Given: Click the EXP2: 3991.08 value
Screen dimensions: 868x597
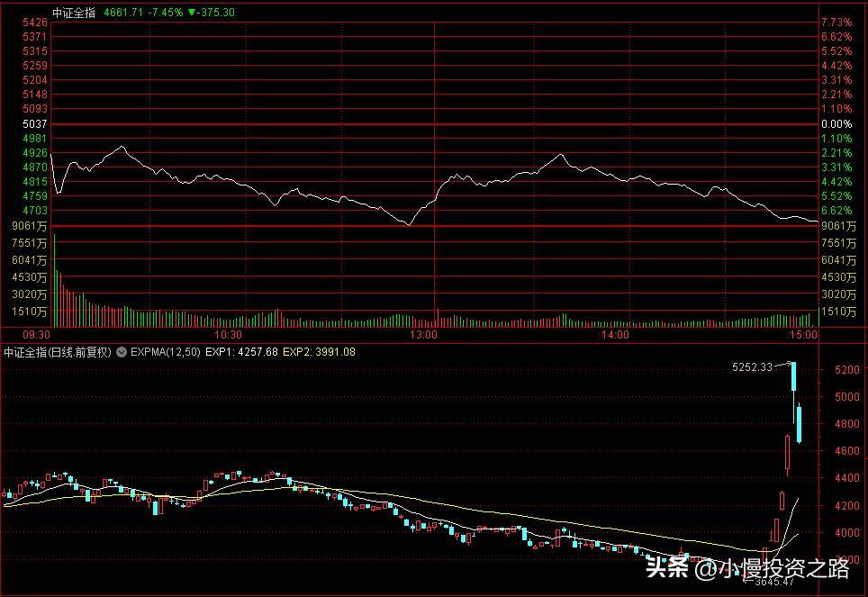Looking at the screenshot, I should [x=319, y=352].
